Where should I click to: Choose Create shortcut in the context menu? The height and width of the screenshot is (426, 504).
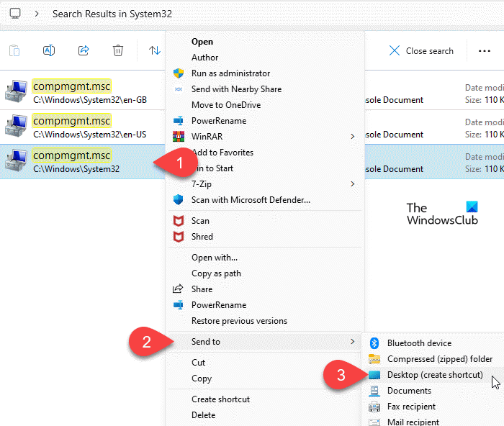(220, 399)
